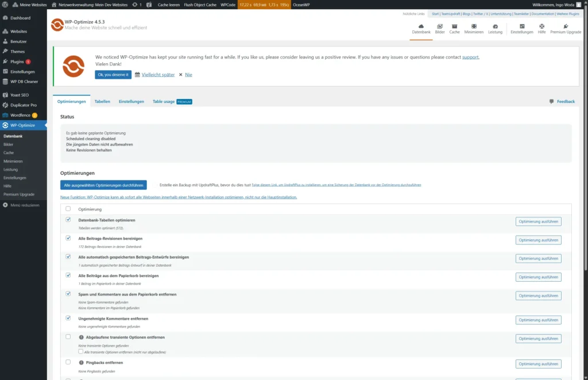
Task: Click the Yoast icon in admin bar
Action: tap(149, 5)
